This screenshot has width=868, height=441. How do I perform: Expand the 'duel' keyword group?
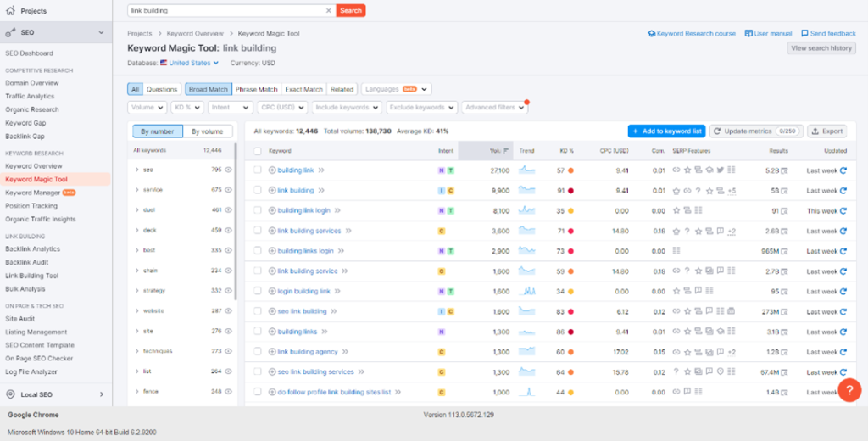pyautogui.click(x=136, y=210)
